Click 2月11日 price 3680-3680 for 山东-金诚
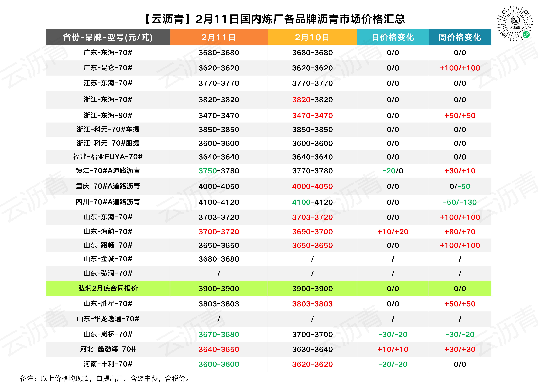The width and height of the screenshot is (538, 392). [x=219, y=259]
